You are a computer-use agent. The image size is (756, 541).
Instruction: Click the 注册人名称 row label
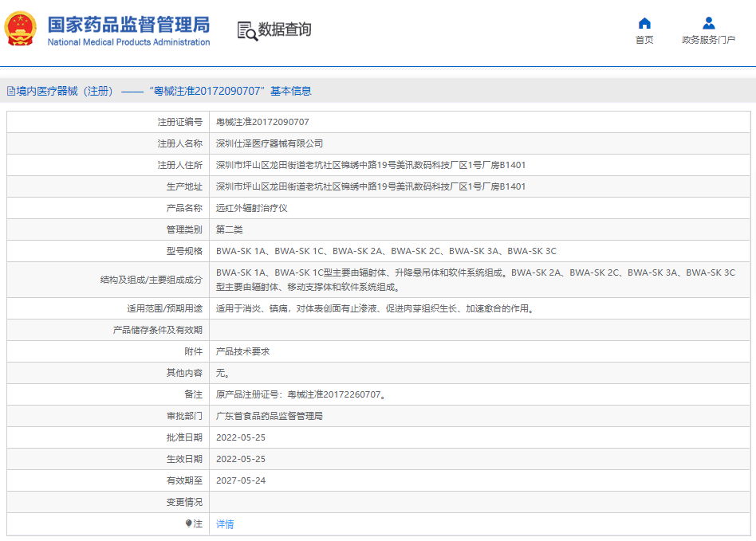point(180,143)
